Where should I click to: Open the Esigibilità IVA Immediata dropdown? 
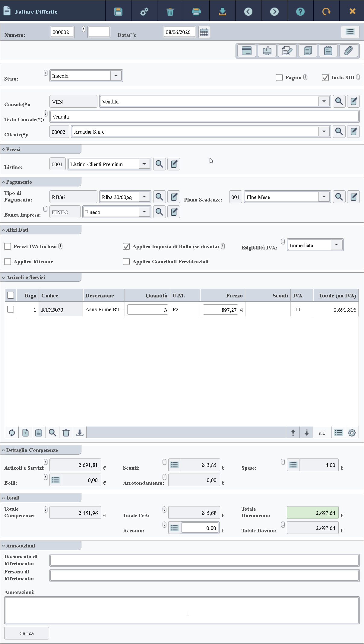[x=336, y=245]
